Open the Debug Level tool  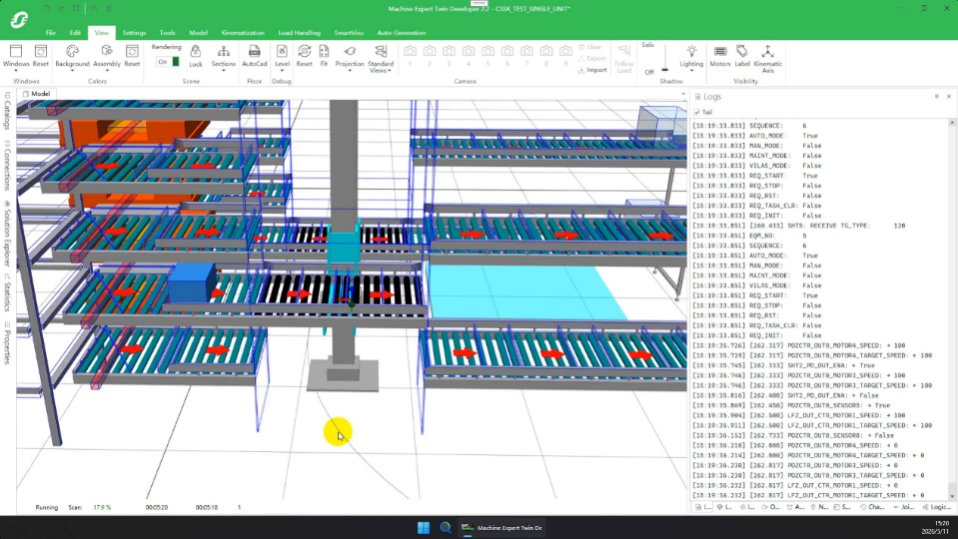click(x=282, y=55)
